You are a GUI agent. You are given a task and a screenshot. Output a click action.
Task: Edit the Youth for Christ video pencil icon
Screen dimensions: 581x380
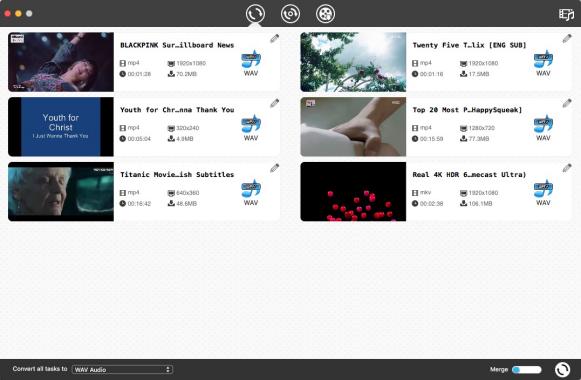pos(275,103)
